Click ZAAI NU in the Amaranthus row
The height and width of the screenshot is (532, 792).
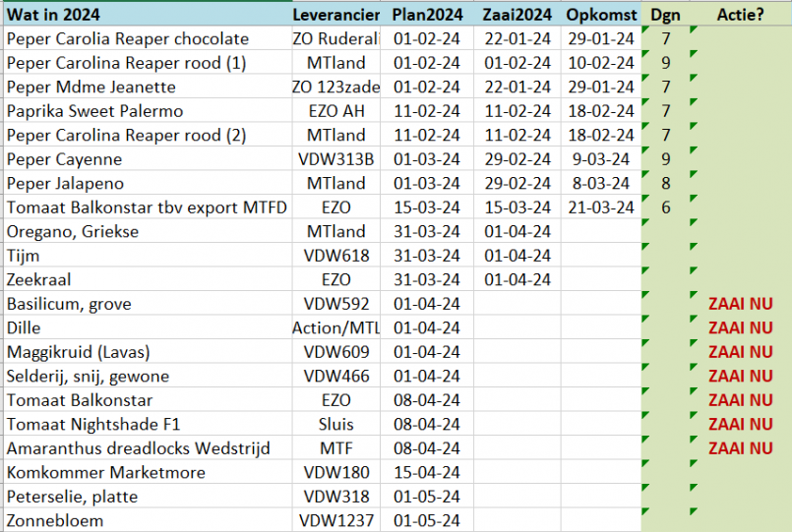coord(740,448)
